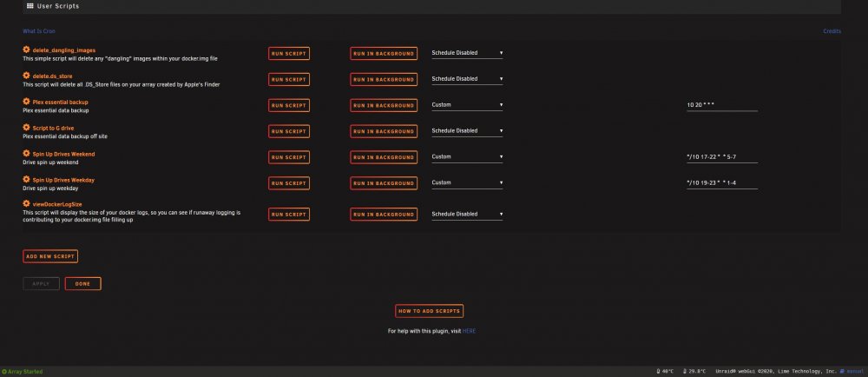Click the User Scripts grid icon in header
868x377 pixels.
coord(30,6)
